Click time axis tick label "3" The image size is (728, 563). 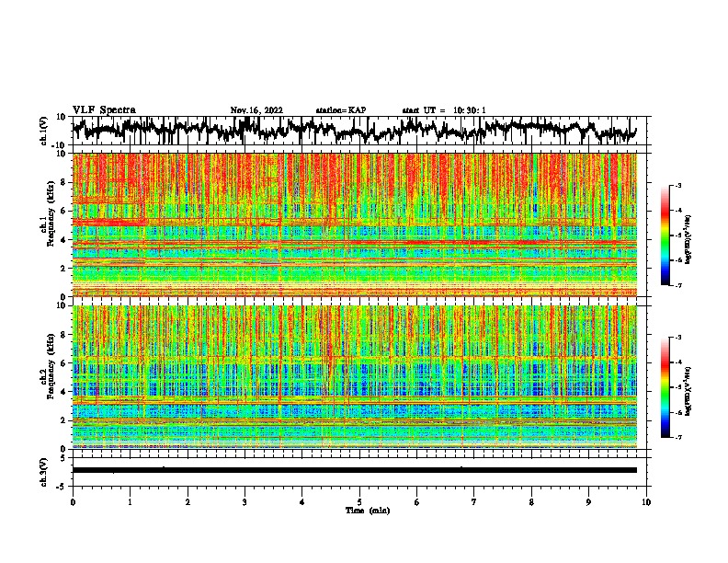click(245, 502)
